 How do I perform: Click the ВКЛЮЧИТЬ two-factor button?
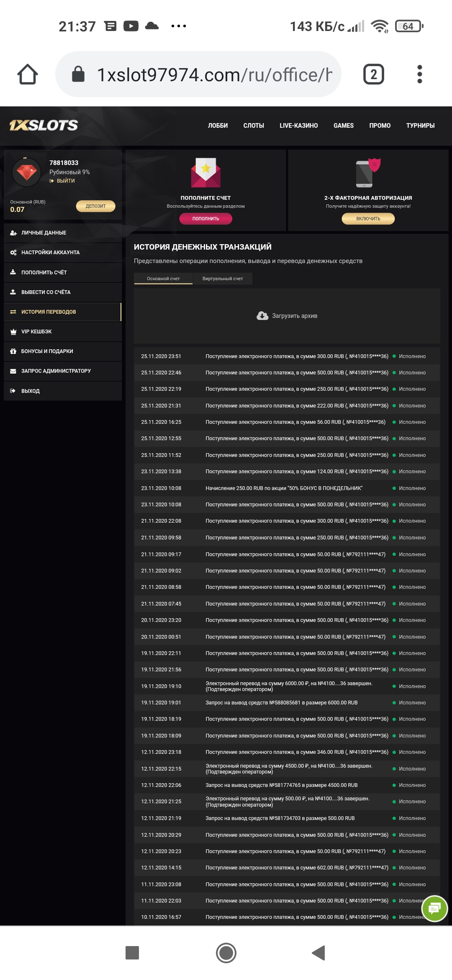(368, 219)
